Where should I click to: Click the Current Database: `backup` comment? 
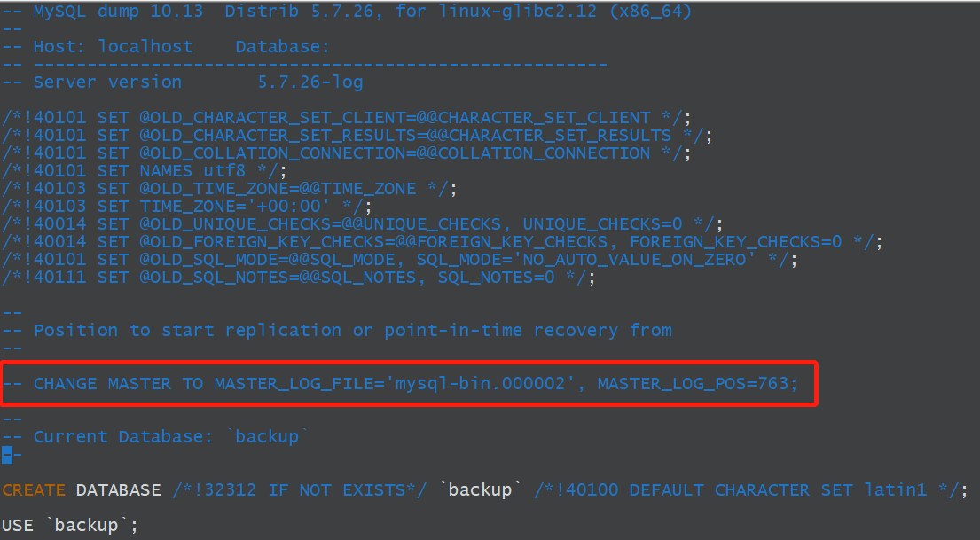[170, 436]
